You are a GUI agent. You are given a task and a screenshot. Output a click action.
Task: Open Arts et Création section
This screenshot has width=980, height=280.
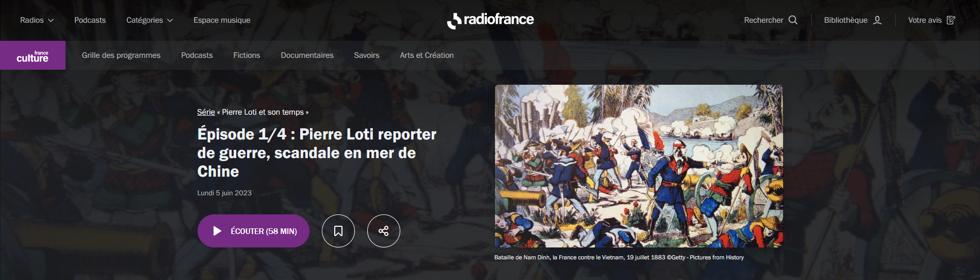coord(427,55)
